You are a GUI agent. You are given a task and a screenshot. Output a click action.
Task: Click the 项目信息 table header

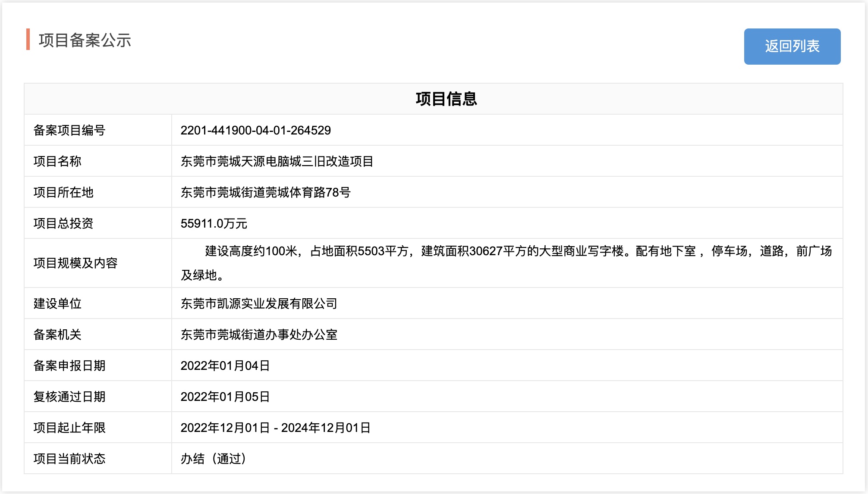tap(434, 99)
